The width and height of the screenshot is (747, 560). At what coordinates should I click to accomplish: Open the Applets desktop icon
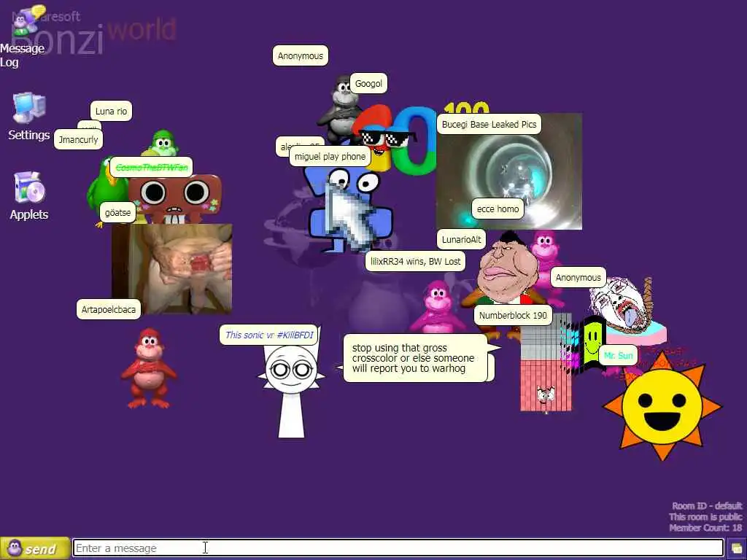[x=28, y=196]
